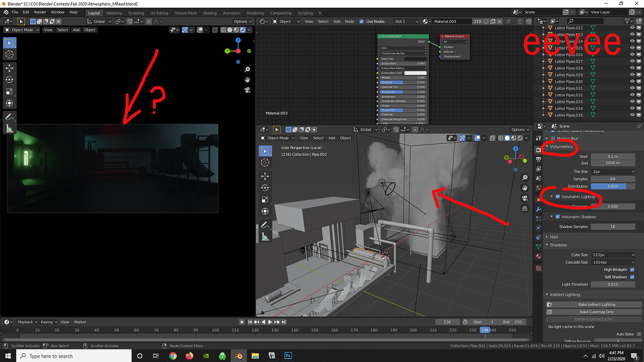644x362 pixels.
Task: Switch the rendered-preview viewport to material preview shading
Action: click(x=236, y=30)
